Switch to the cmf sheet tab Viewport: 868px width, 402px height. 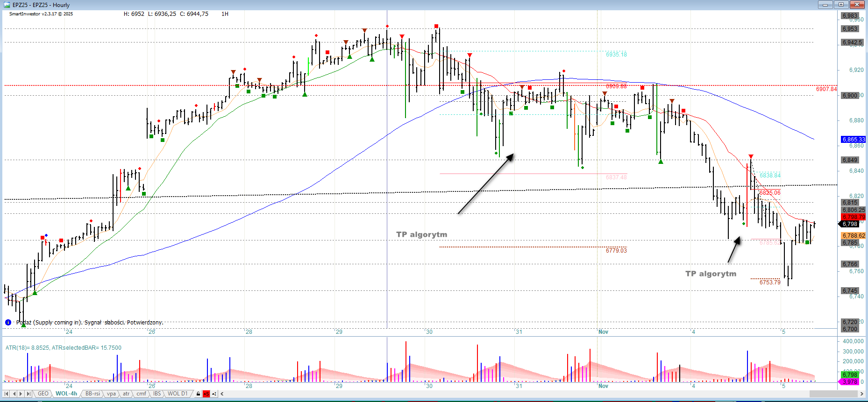(x=141, y=394)
